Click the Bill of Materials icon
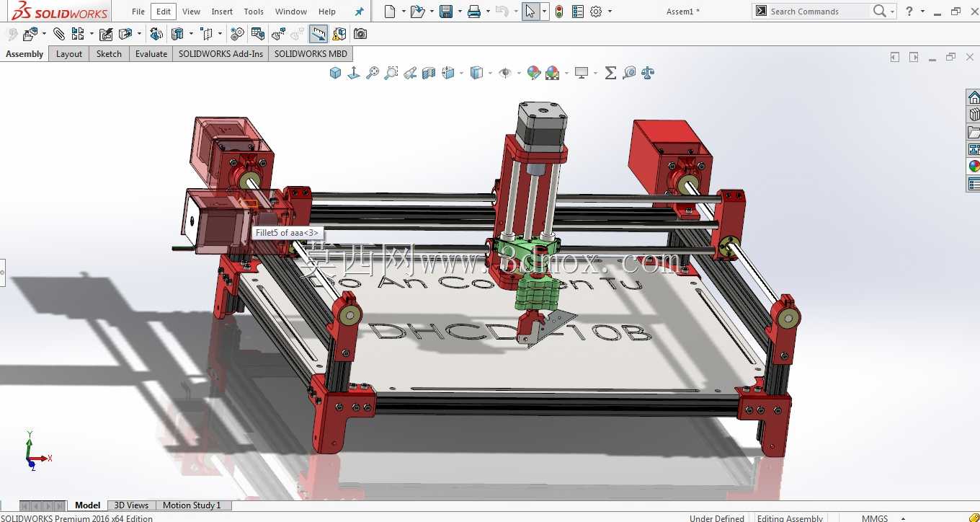 257,34
